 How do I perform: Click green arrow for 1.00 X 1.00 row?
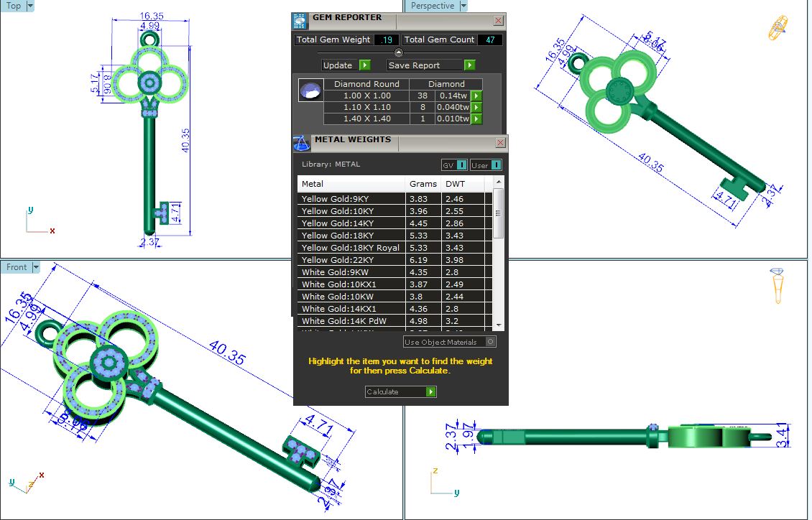click(476, 96)
